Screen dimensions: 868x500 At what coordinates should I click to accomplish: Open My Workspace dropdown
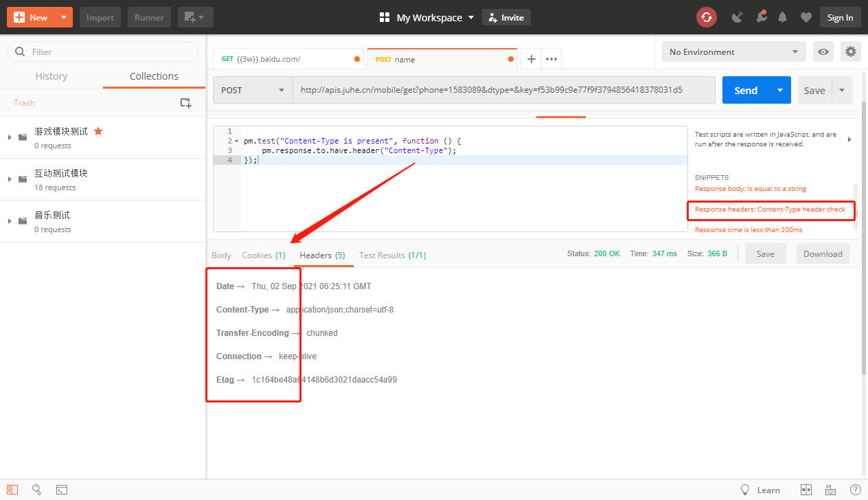tap(435, 18)
